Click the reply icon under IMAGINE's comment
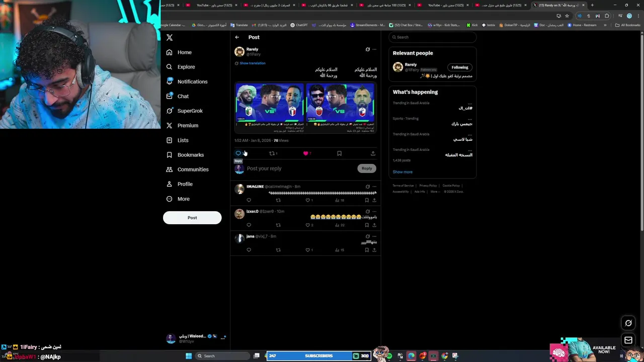This screenshot has width=644, height=362. tap(249, 200)
